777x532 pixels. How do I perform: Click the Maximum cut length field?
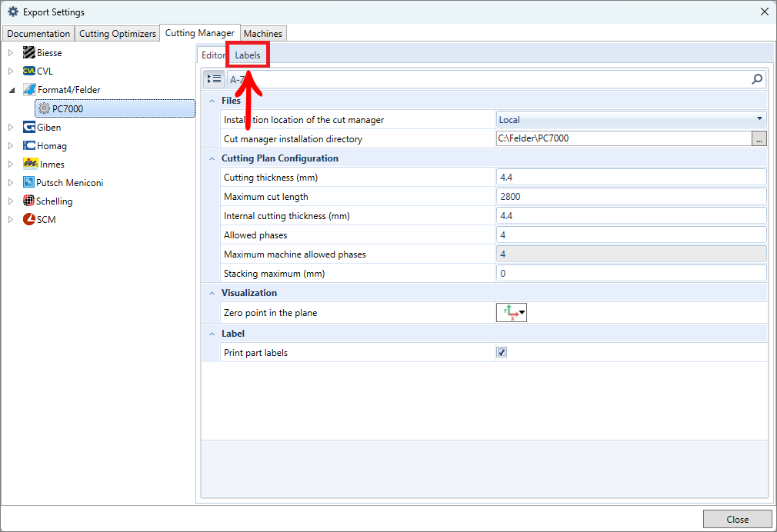tap(632, 197)
